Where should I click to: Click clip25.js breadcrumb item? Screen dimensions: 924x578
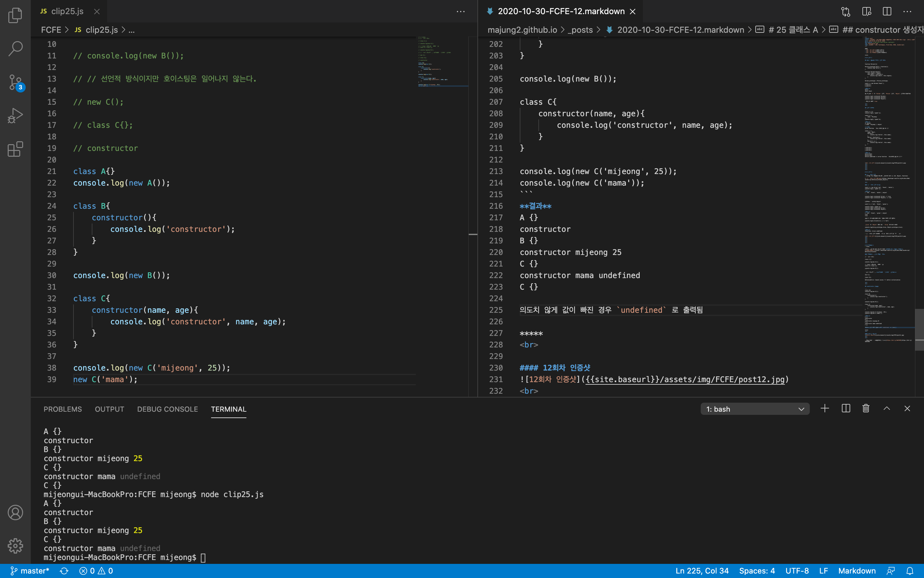(97, 30)
